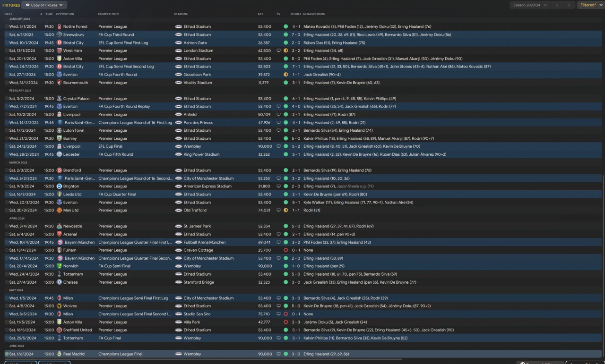Tick the selector for Newcastle fixture

(x=7, y=226)
